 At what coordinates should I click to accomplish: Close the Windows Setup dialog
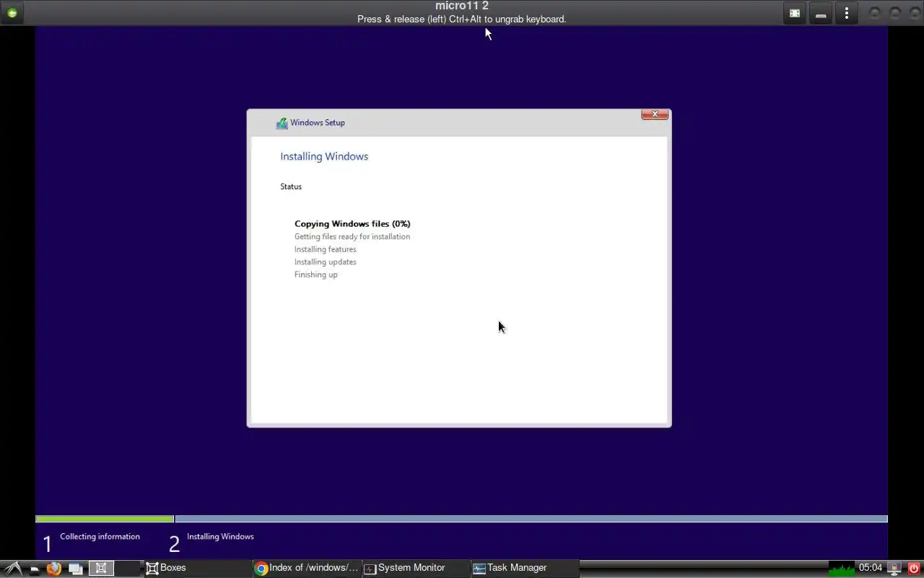point(655,114)
